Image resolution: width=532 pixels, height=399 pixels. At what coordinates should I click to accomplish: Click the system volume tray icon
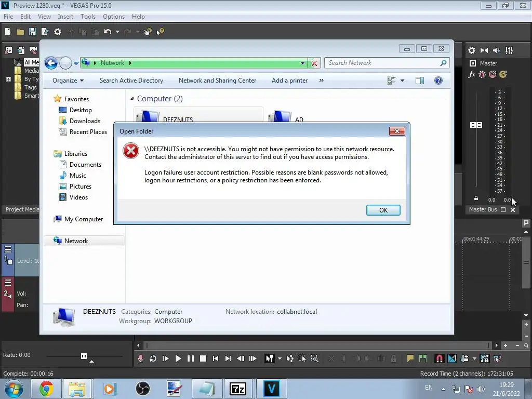(481, 389)
